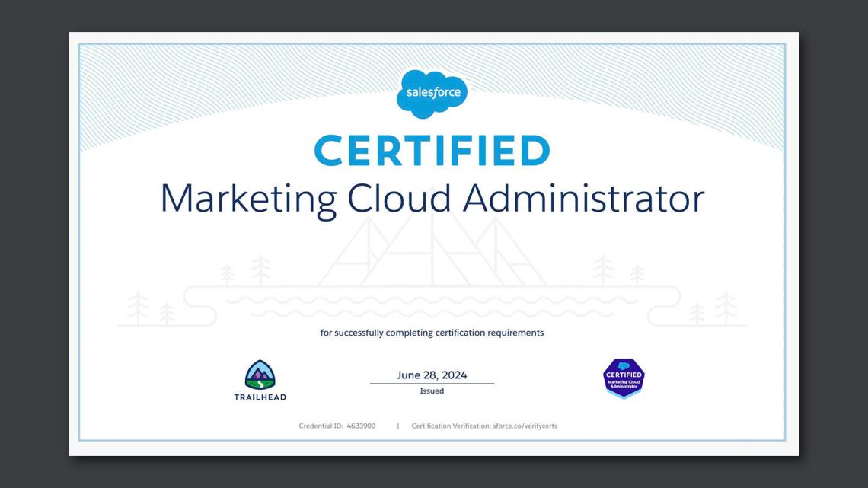Click the Certification Verification label text
This screenshot has height=488, width=868.
[x=450, y=426]
